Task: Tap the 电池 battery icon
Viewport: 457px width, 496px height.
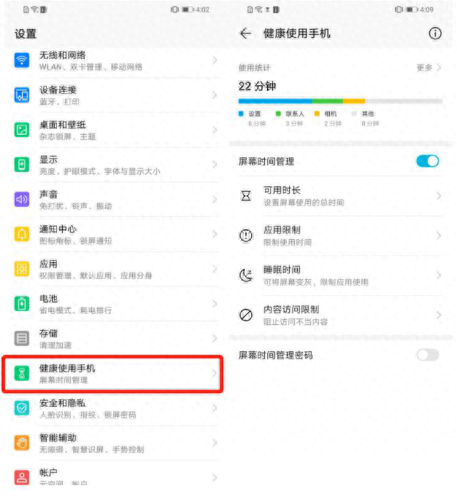Action: coord(22,304)
